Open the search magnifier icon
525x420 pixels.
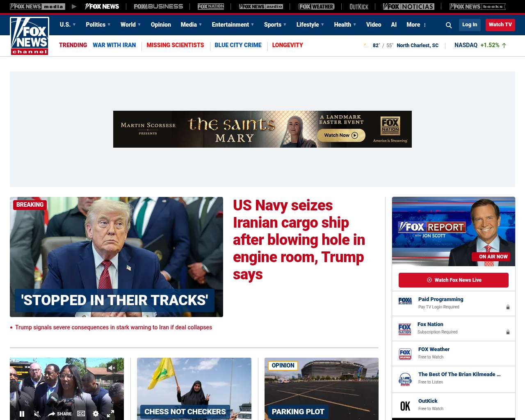(x=449, y=25)
